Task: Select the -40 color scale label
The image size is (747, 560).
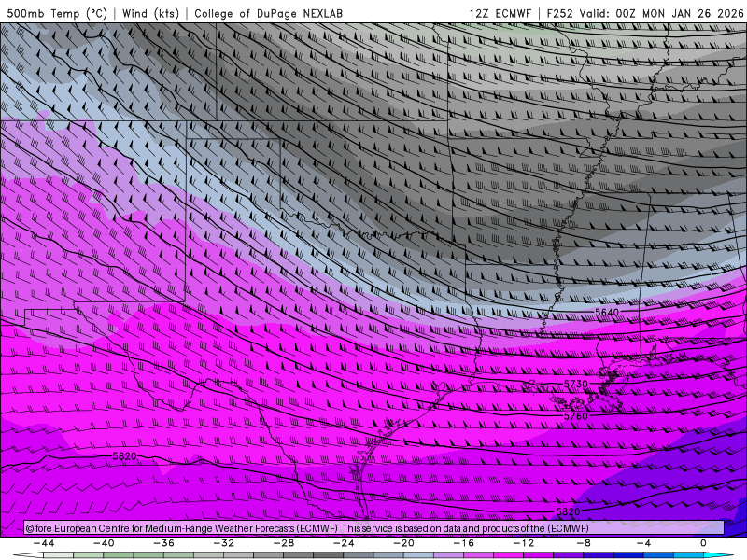Action: pyautogui.click(x=104, y=543)
